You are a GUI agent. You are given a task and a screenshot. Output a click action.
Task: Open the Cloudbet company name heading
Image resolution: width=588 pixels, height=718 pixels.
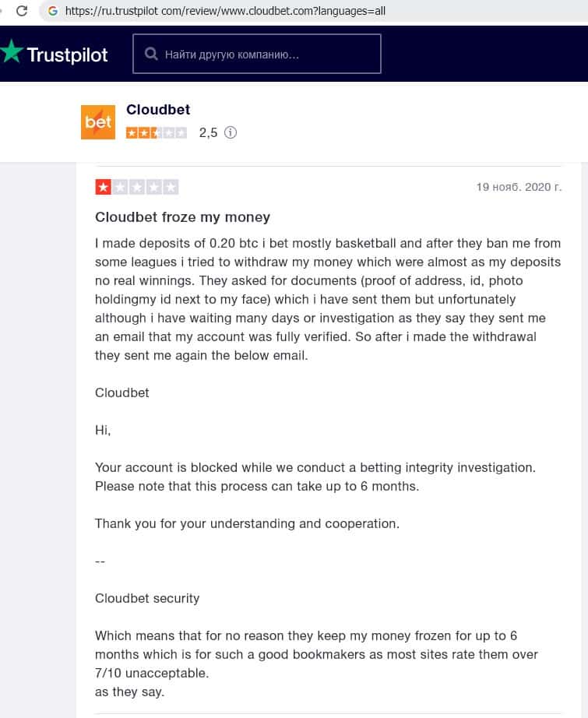click(x=158, y=110)
